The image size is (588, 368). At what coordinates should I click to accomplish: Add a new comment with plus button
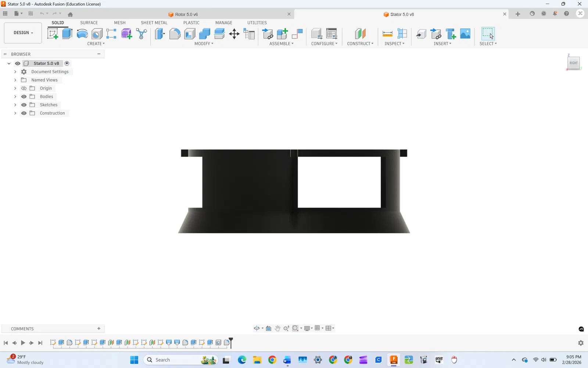click(99, 329)
